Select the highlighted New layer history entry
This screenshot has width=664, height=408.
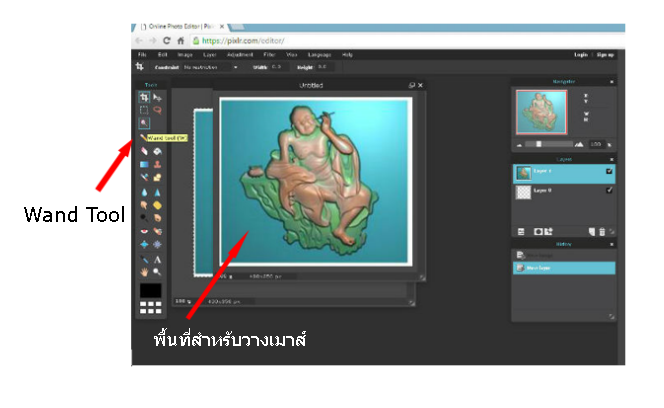[564, 268]
